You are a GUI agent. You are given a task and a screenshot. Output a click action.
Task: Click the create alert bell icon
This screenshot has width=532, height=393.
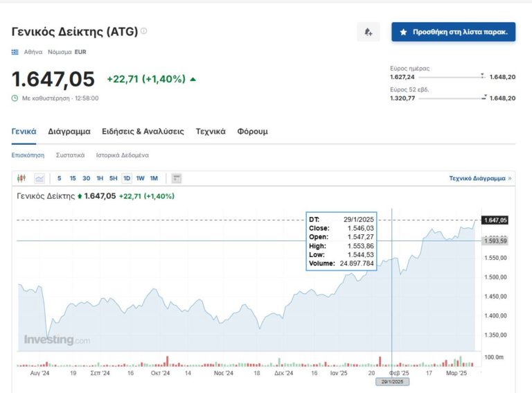[369, 32]
